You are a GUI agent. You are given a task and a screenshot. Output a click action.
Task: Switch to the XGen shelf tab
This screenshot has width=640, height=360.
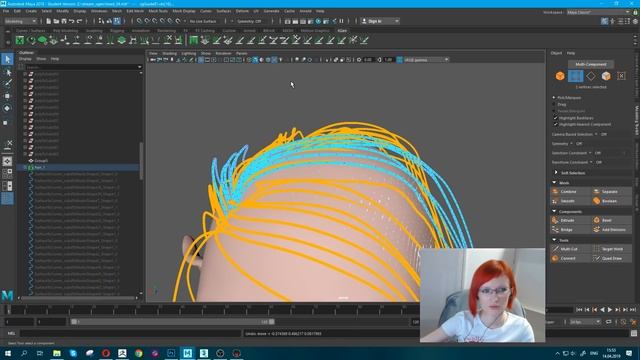pos(342,31)
